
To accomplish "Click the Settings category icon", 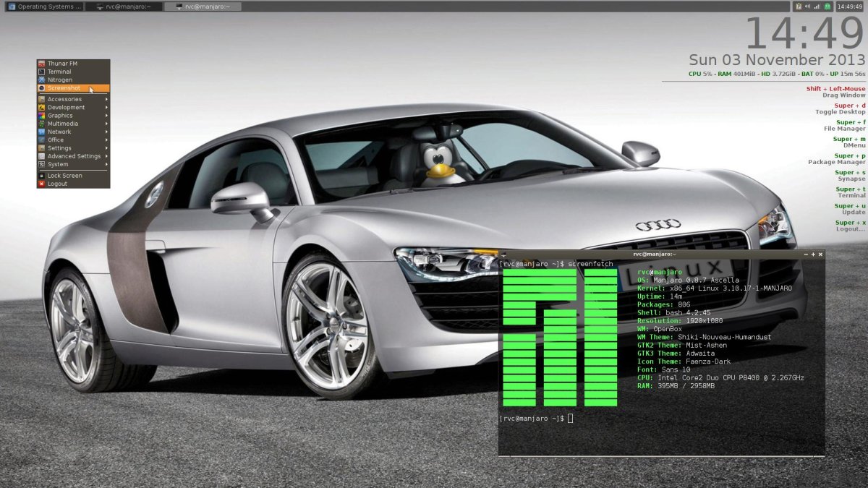I will pyautogui.click(x=41, y=148).
